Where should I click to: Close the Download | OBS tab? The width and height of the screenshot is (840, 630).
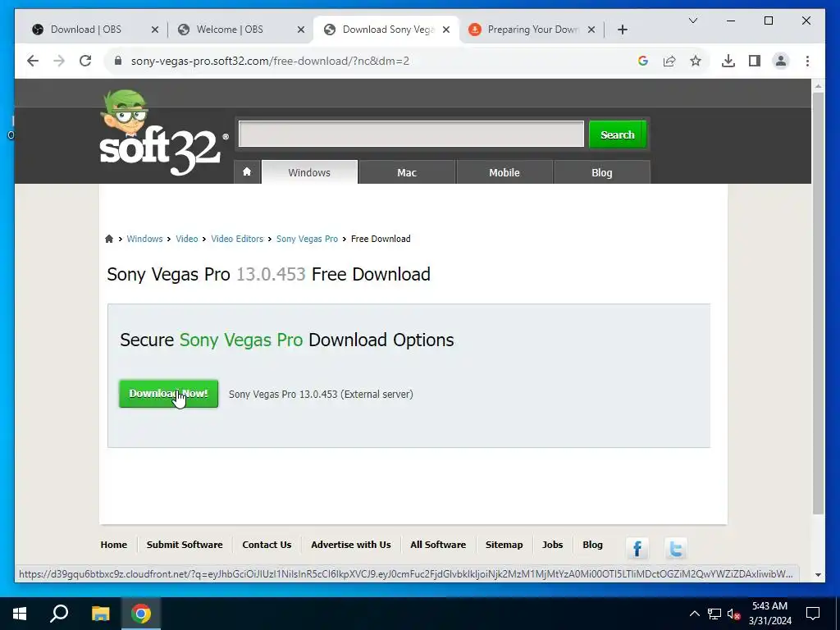(x=155, y=30)
